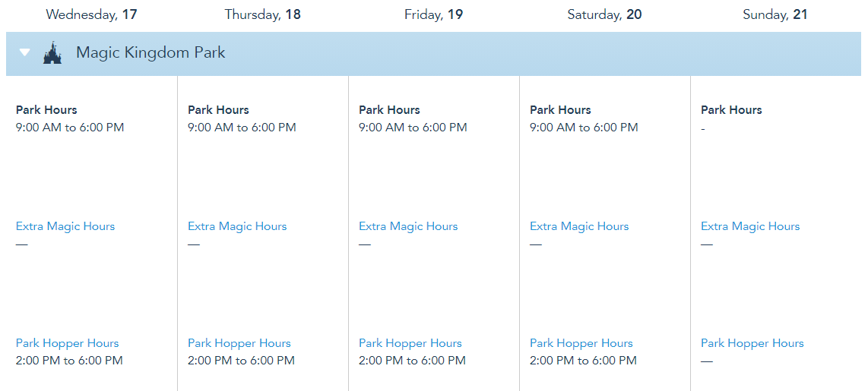This screenshot has height=391, width=868.
Task: Open Saturday's Extra Magic Hours link
Action: click(x=579, y=226)
